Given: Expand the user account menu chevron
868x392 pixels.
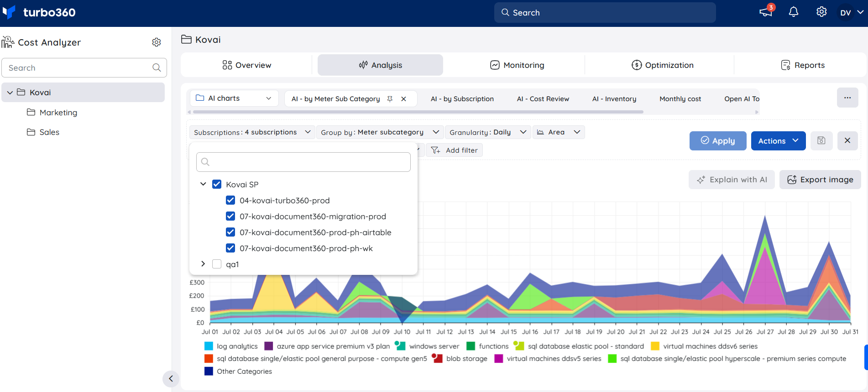Looking at the screenshot, I should (x=860, y=12).
